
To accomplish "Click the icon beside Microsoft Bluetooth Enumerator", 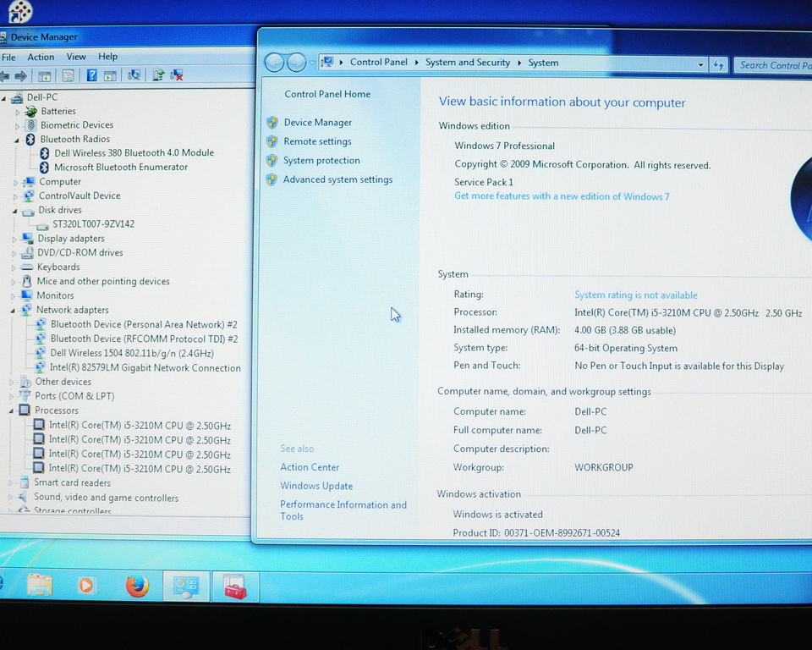I will [x=44, y=167].
